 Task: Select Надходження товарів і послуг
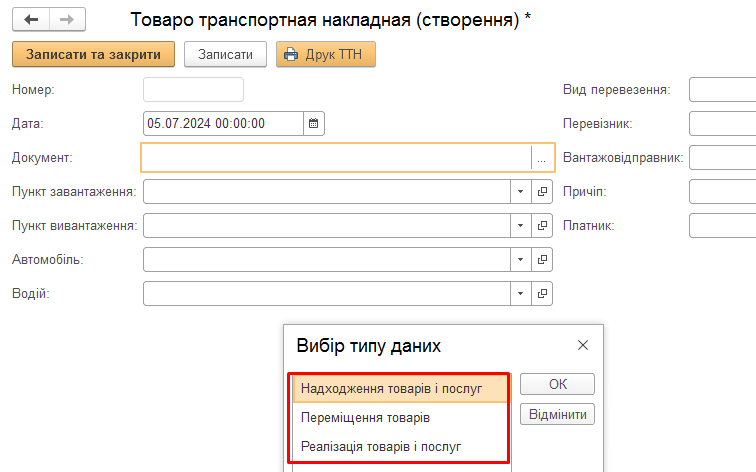pos(391,388)
